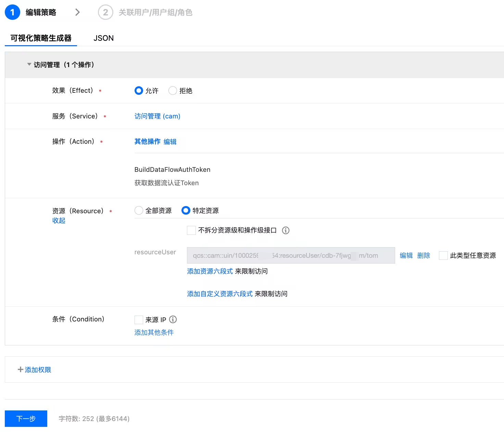Click 添加资源六段式 link
This screenshot has height=432, width=504.
(210, 271)
